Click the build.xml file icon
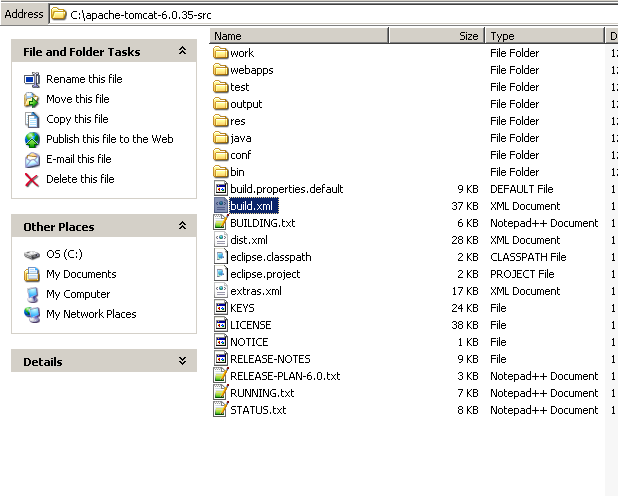 [221, 205]
